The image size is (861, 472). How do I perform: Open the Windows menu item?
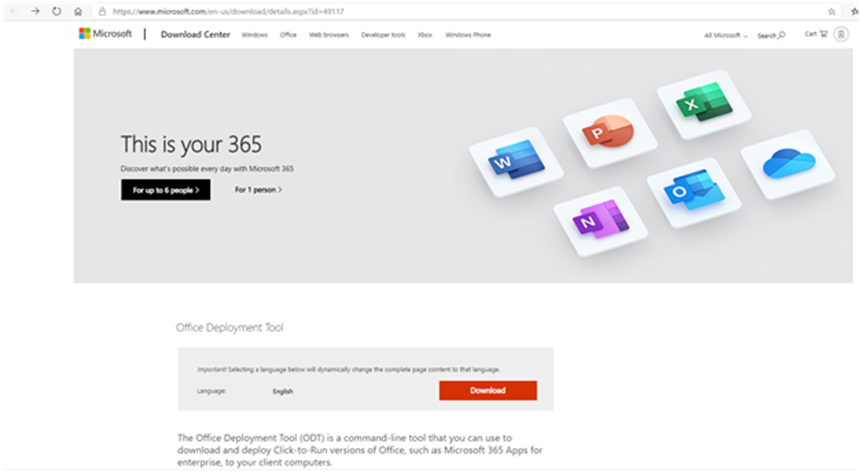[x=254, y=35]
